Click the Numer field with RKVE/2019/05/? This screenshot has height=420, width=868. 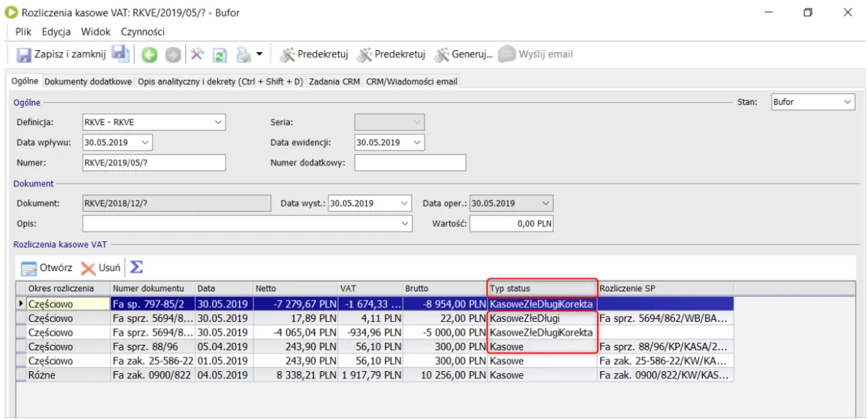154,163
